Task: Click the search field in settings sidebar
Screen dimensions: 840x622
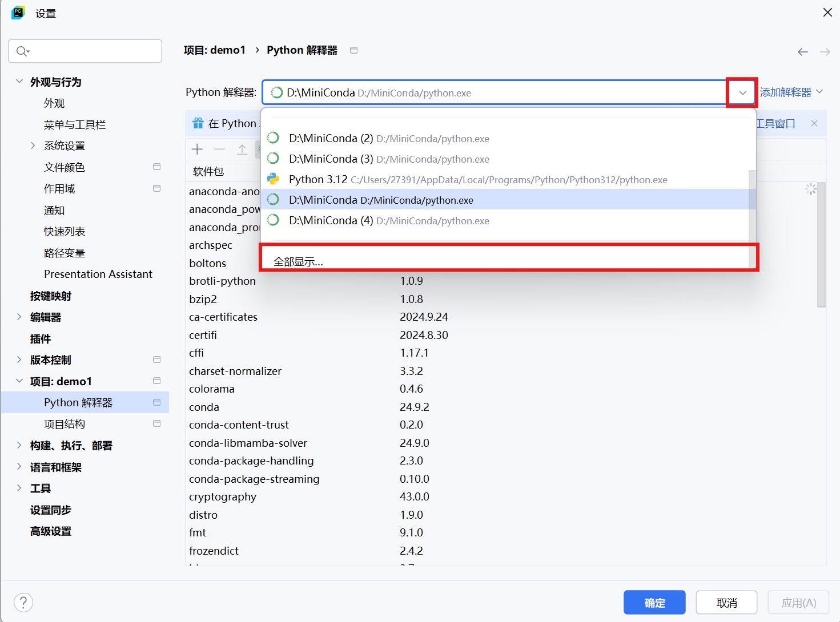Action: pos(85,51)
